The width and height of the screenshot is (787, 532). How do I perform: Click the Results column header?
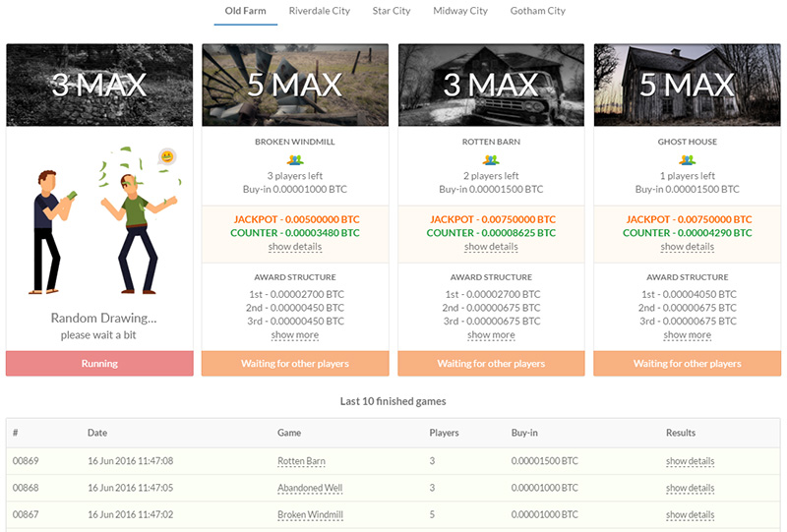(x=681, y=433)
